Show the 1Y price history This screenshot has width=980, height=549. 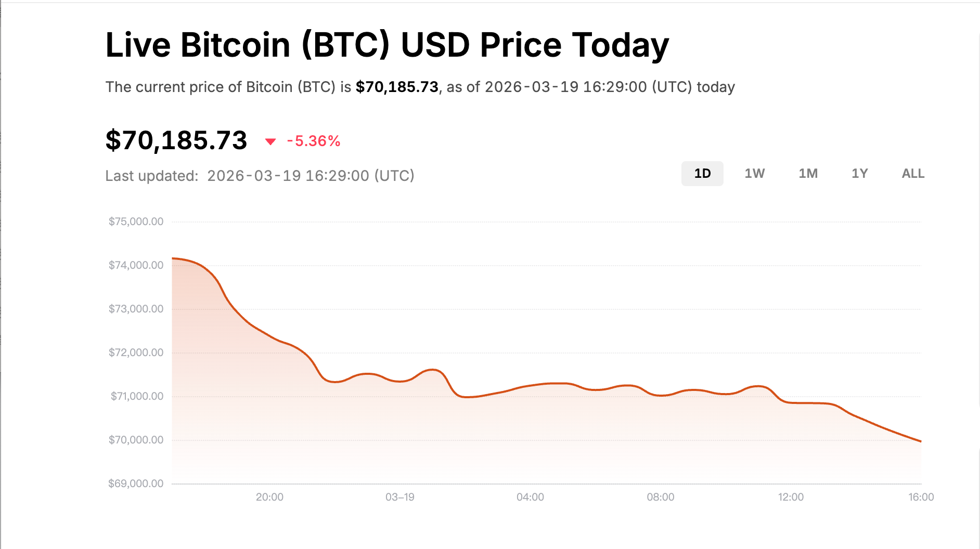tap(859, 174)
